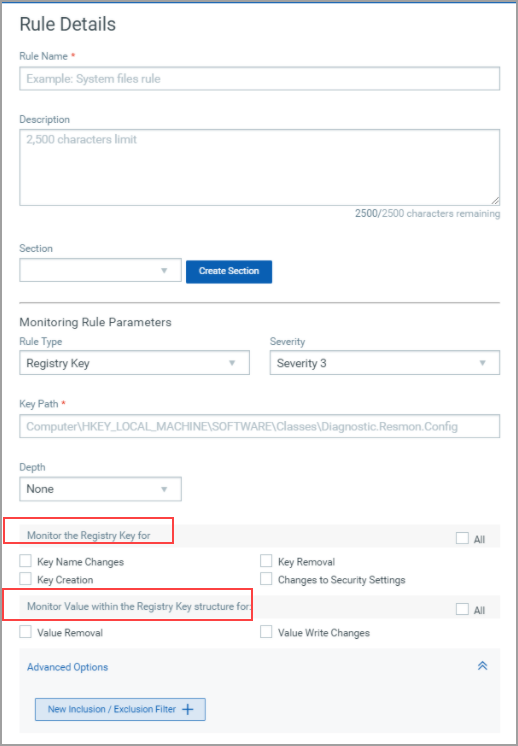The image size is (518, 746).
Task: Click the description box resize handle
Action: click(495, 201)
